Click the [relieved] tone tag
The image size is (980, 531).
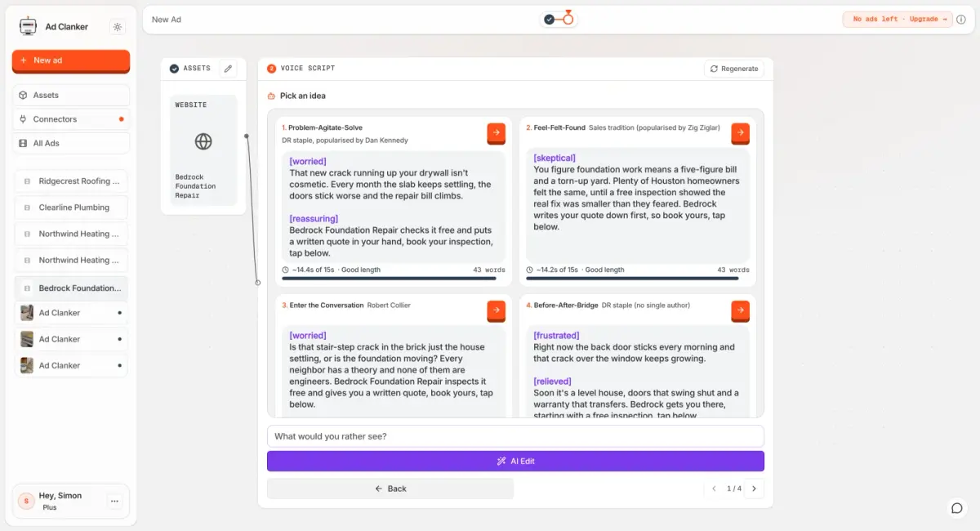pos(552,382)
